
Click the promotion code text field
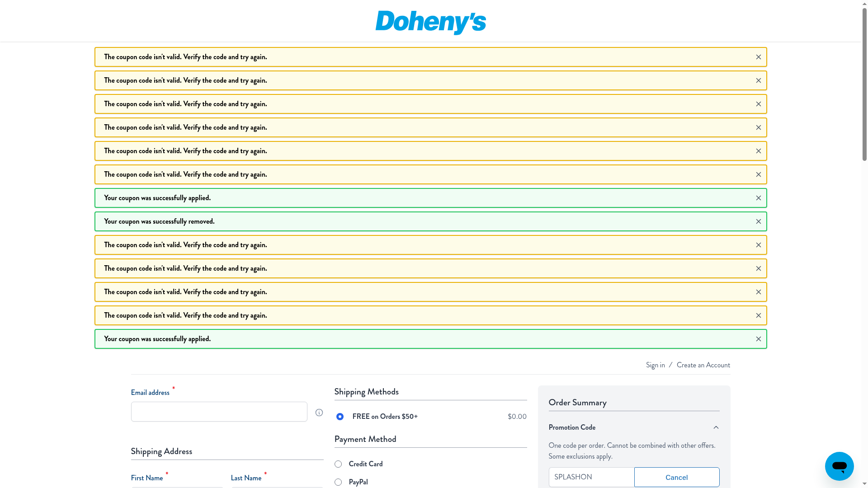(591, 477)
